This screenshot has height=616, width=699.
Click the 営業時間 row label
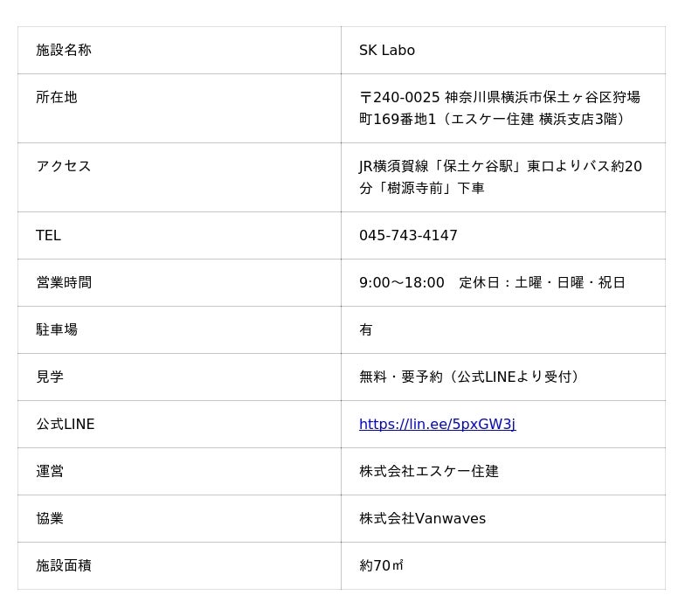64,283
